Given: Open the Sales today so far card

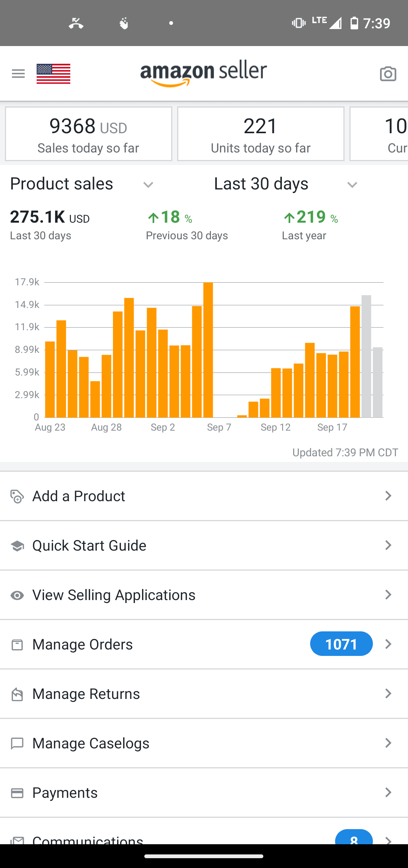Looking at the screenshot, I should pyautogui.click(x=88, y=134).
